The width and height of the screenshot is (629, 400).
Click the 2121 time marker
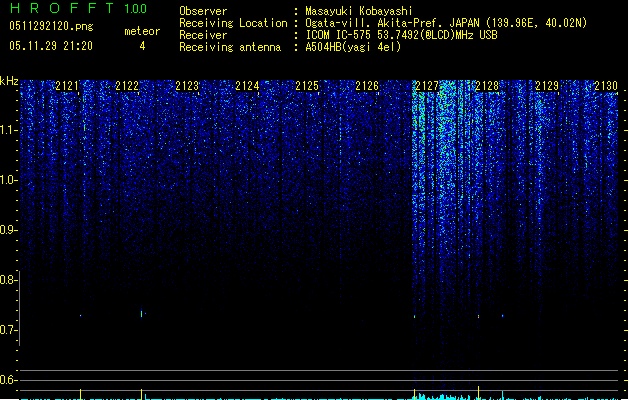(67, 86)
